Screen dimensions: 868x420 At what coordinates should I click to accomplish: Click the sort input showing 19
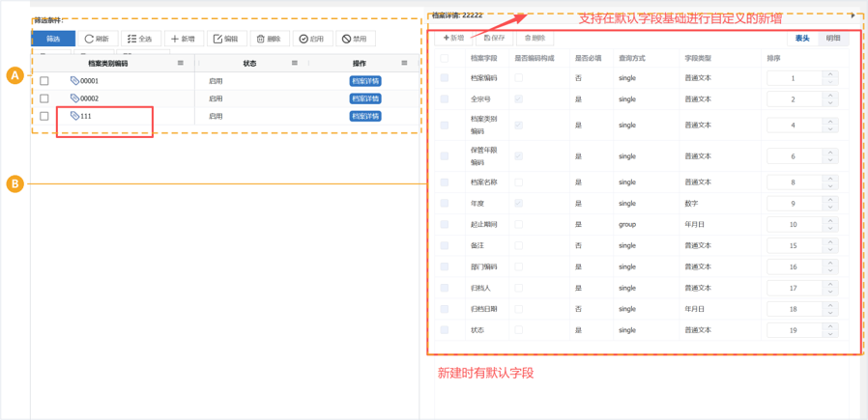794,330
